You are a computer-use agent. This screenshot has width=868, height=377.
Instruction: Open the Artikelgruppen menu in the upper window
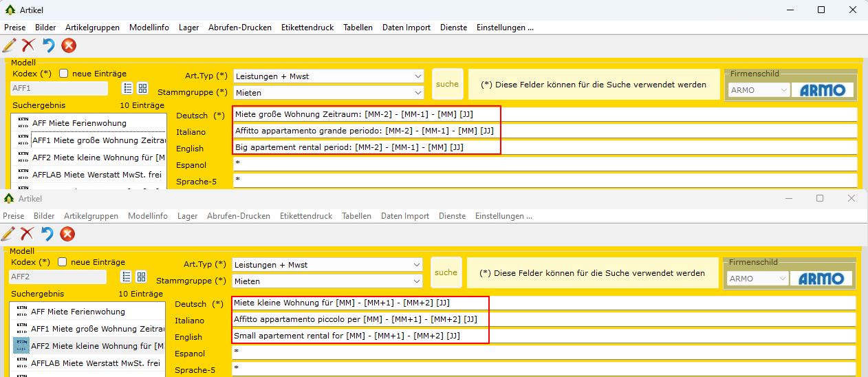(x=92, y=28)
